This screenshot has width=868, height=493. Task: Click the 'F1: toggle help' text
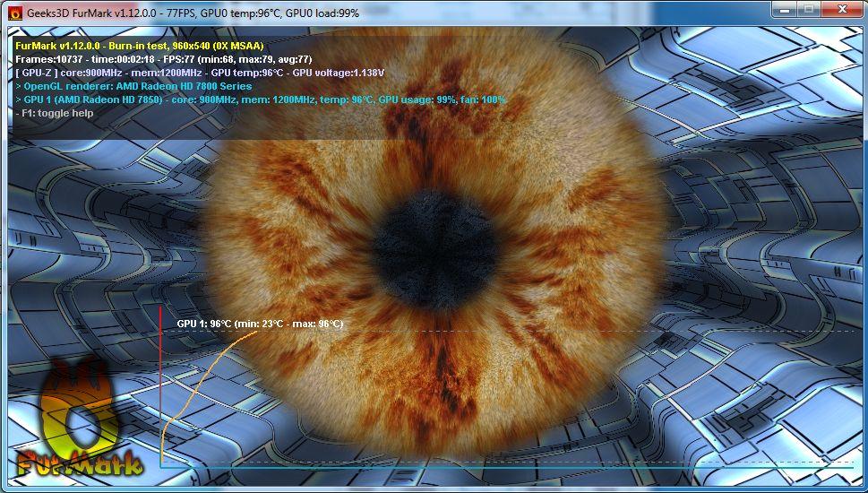(55, 113)
